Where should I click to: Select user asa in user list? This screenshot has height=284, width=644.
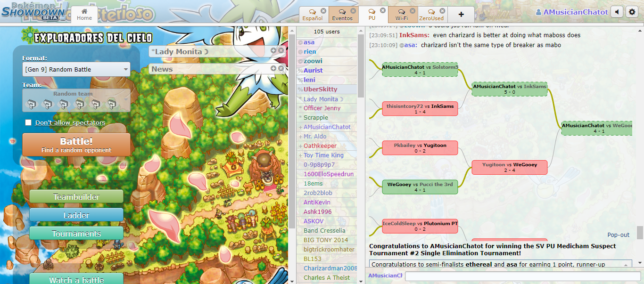327,42
